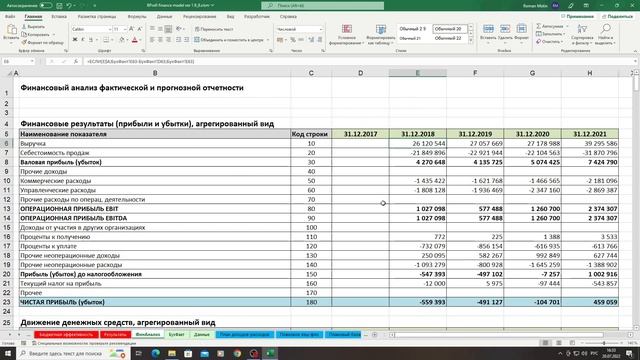Screen dimensions: 640x360
Task: Align text left in cell
Action: pos(152,40)
